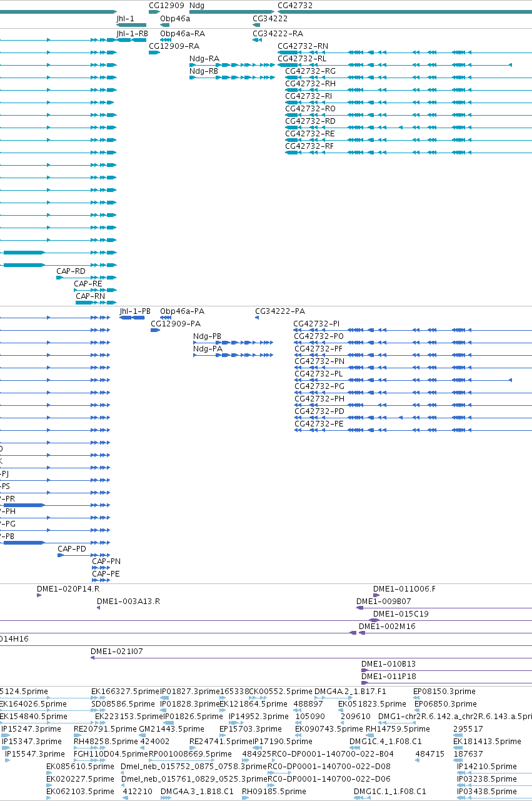The height and width of the screenshot is (801, 532).
Task: Select protein CAP-PE
Action: (x=106, y=574)
